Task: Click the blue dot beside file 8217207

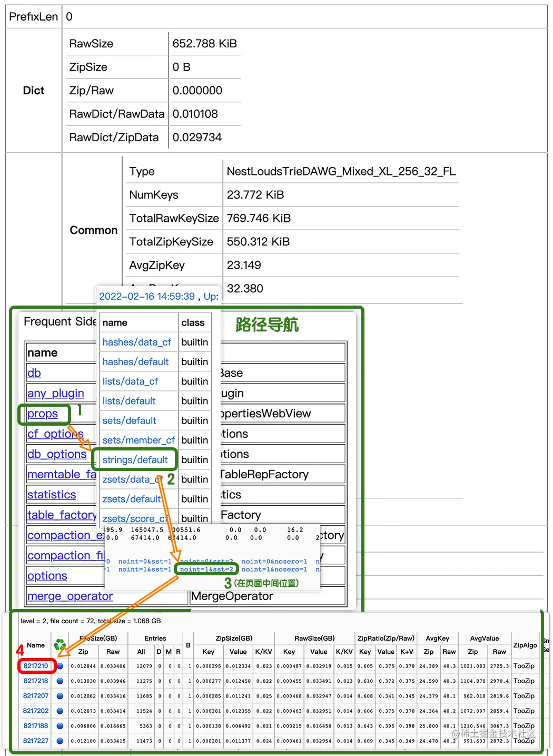Action: pos(60,696)
